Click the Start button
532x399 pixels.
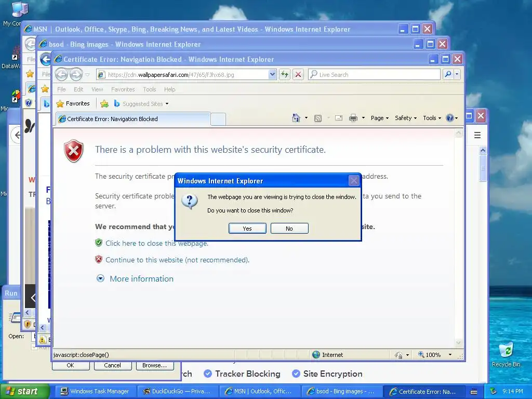click(x=24, y=391)
